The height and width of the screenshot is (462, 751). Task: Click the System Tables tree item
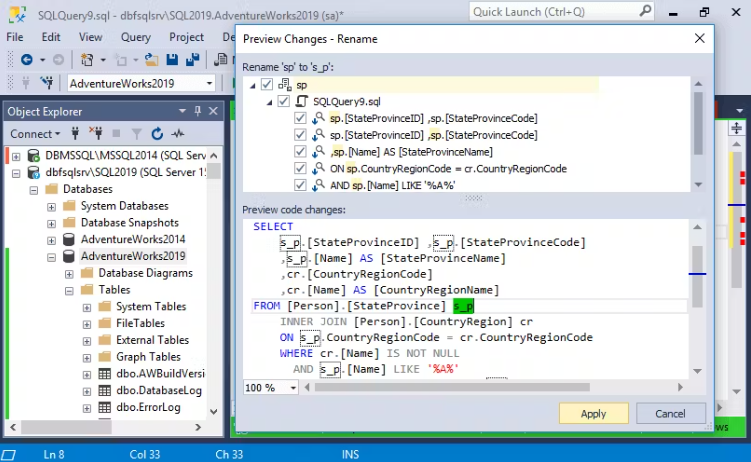point(151,306)
